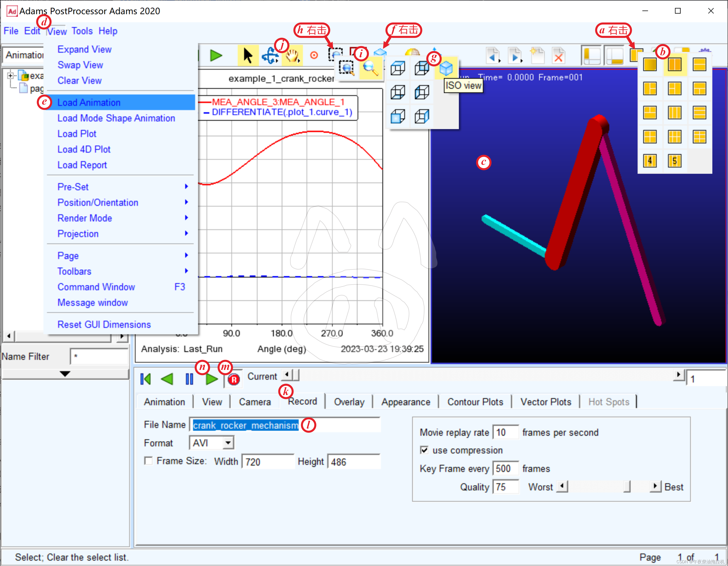Switch to the Camera tab

255,401
